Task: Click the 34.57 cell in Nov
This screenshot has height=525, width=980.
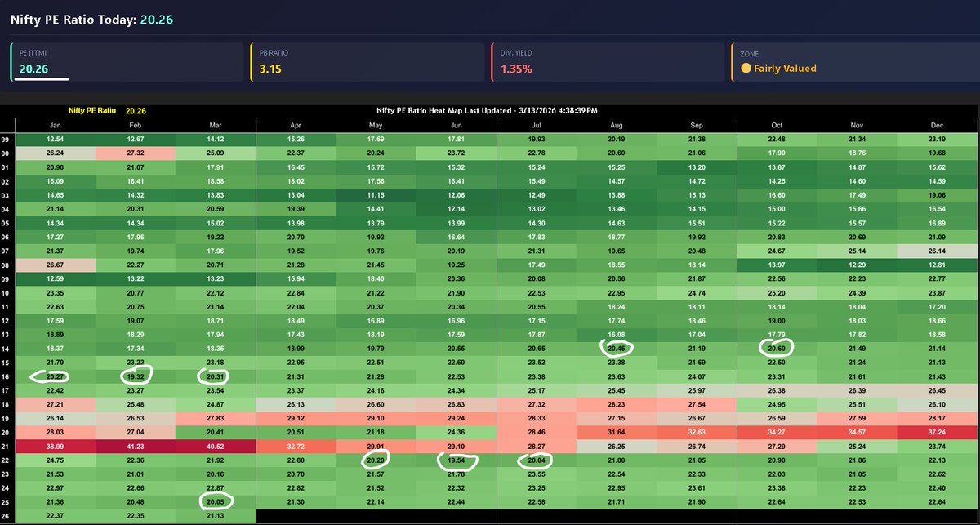Action: (857, 433)
